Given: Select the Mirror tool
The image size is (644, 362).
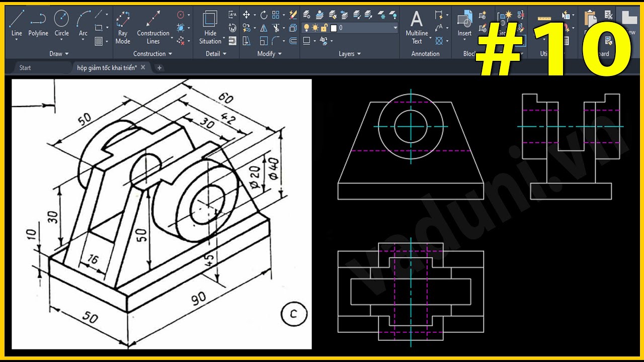Looking at the screenshot, I should (264, 28).
